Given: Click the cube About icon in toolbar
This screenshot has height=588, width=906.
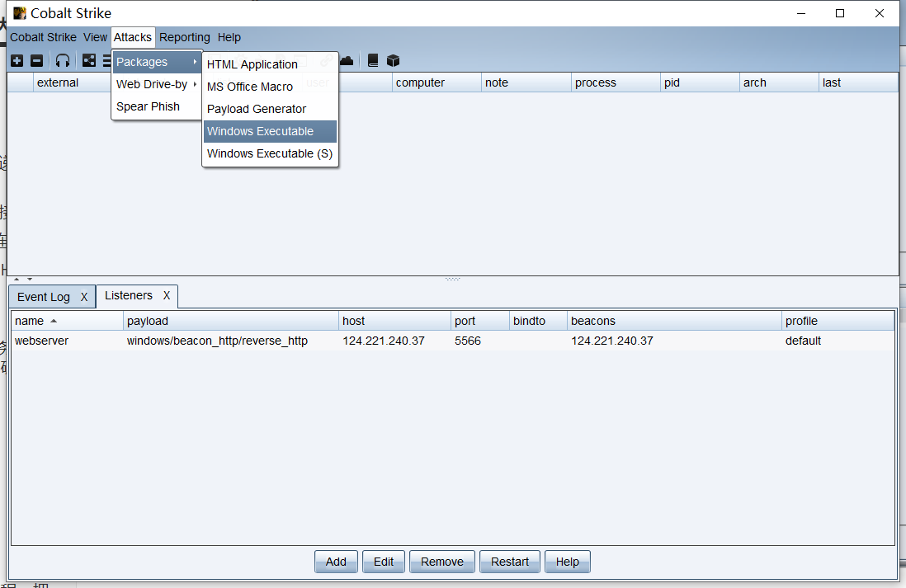Looking at the screenshot, I should [x=393, y=61].
